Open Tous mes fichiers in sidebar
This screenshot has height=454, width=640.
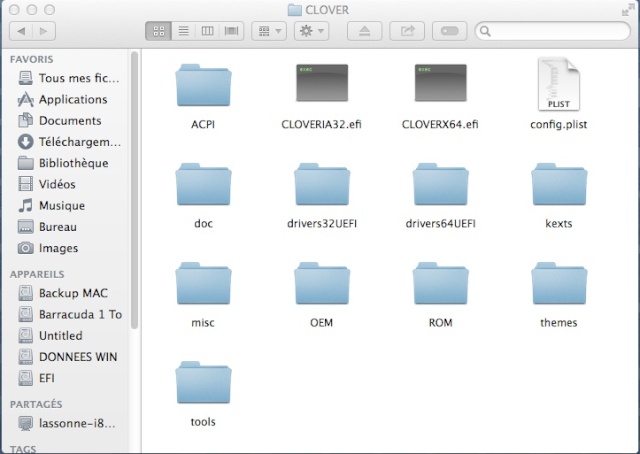(x=69, y=78)
